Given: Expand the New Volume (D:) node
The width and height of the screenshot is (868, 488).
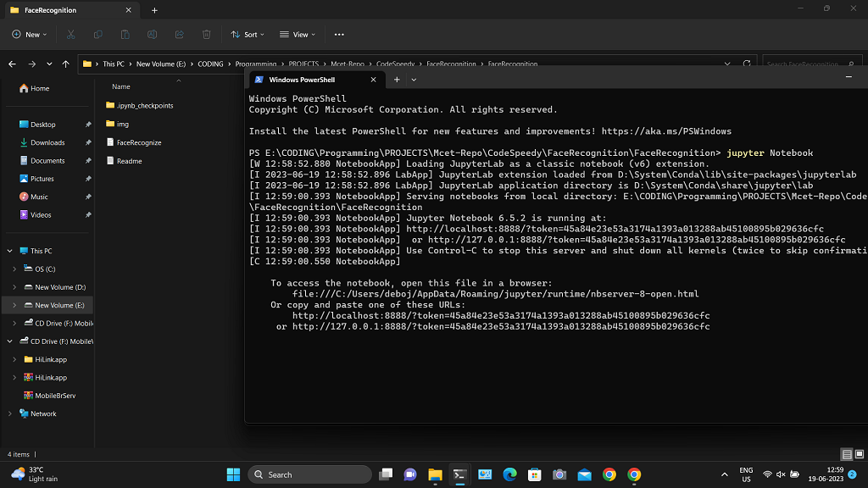Looking at the screenshot, I should 14,287.
